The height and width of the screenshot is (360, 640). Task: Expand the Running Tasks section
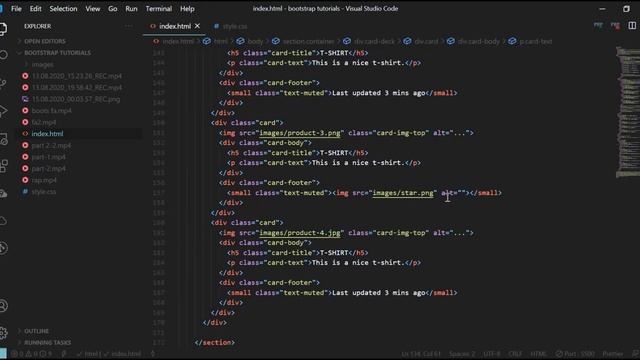(x=47, y=342)
